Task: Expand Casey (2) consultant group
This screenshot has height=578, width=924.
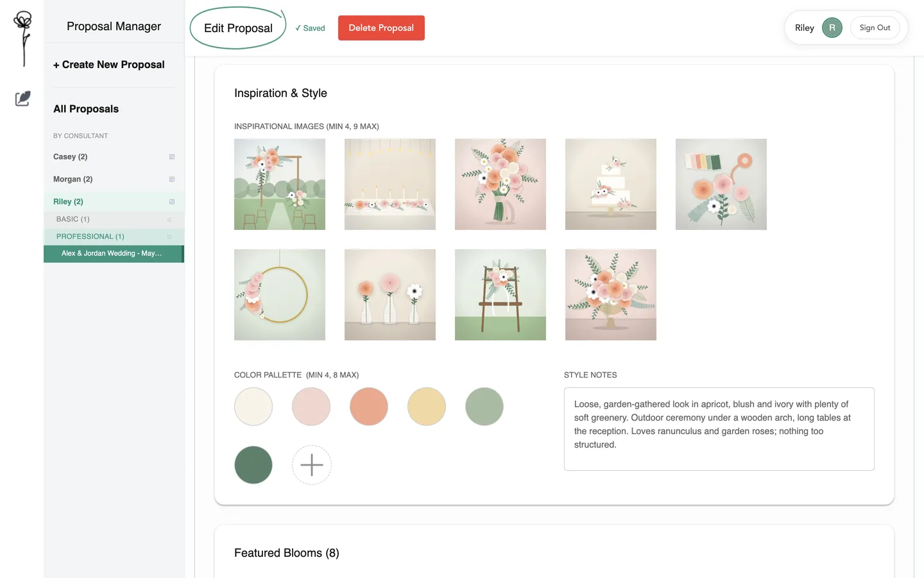Action: tap(114, 157)
